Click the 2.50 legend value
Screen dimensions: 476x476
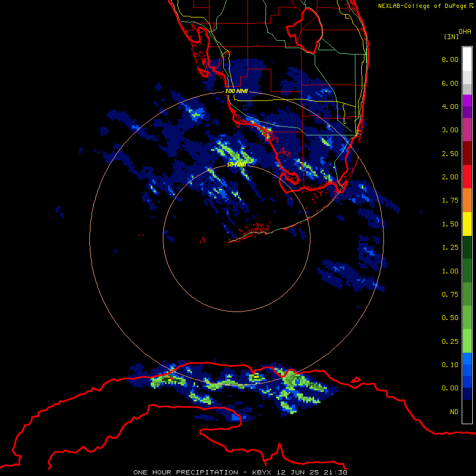pyautogui.click(x=450, y=153)
